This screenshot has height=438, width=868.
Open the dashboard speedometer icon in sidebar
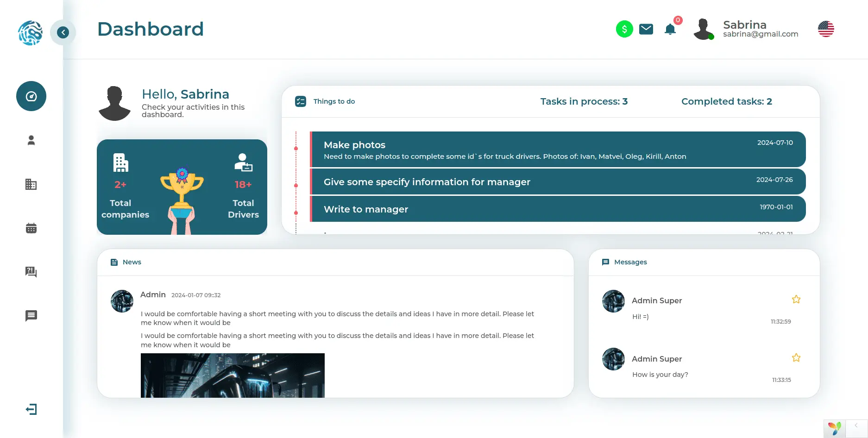click(31, 96)
